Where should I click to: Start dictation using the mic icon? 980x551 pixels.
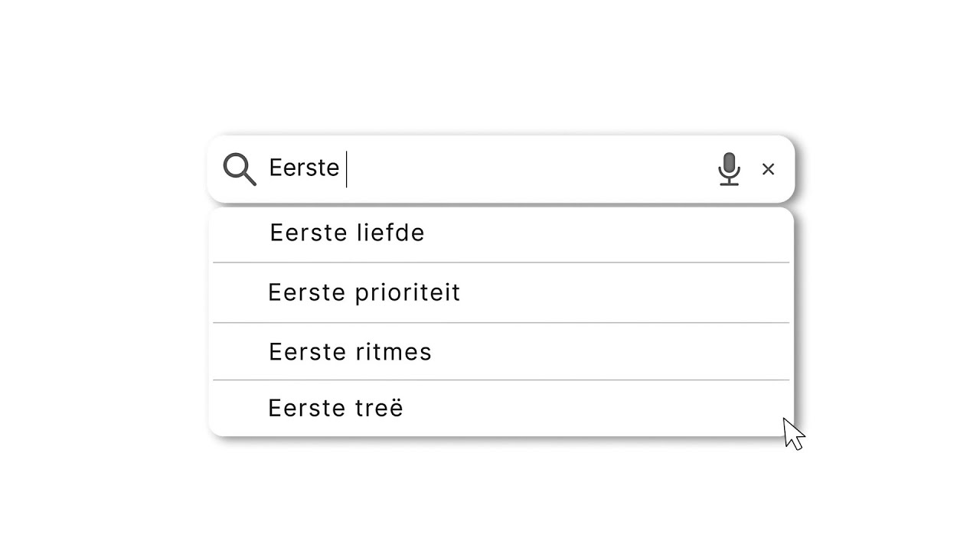729,169
